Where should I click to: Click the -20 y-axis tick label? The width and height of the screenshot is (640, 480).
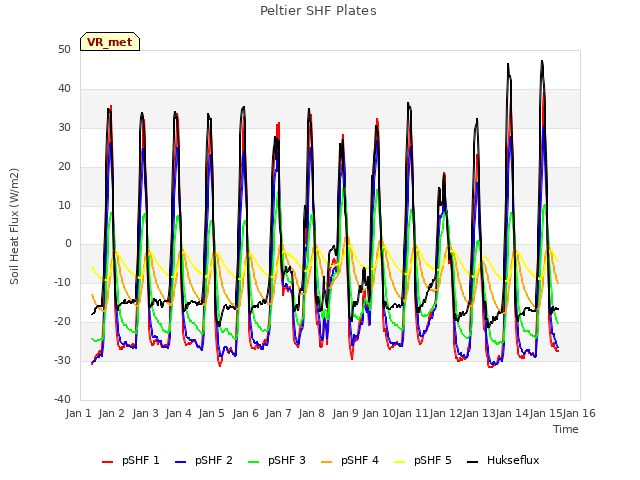tap(62, 322)
